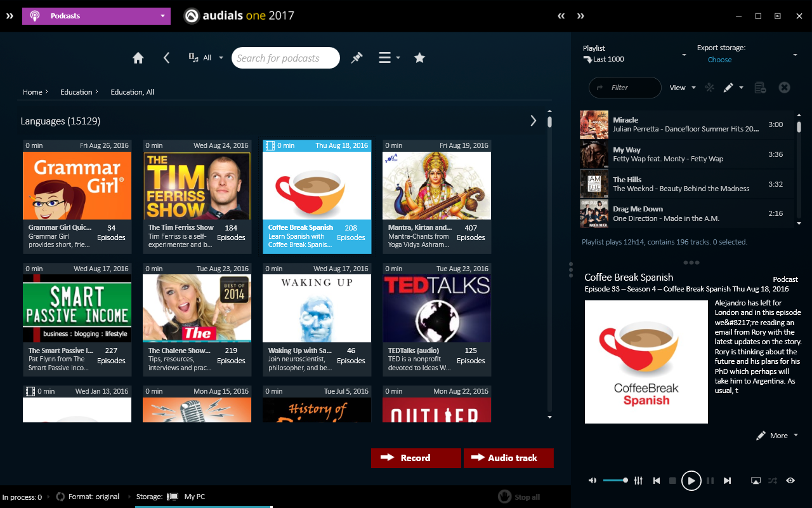Open the dropdown arrow next to pencil
Image resolution: width=812 pixels, height=508 pixels.
pyautogui.click(x=741, y=88)
